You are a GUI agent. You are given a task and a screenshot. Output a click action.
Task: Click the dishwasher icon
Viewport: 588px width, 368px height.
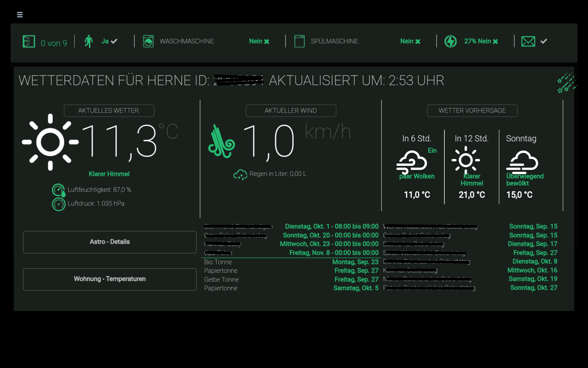coord(299,41)
